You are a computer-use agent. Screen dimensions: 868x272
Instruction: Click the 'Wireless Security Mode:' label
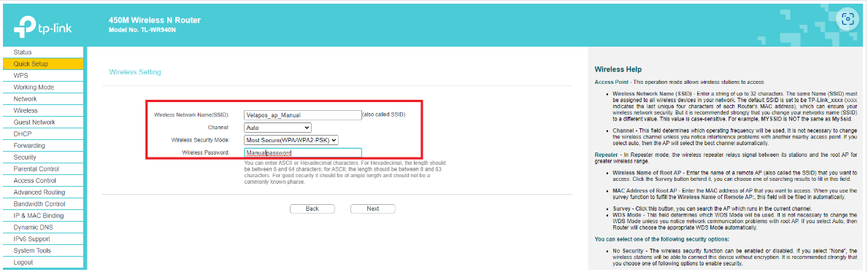point(201,140)
